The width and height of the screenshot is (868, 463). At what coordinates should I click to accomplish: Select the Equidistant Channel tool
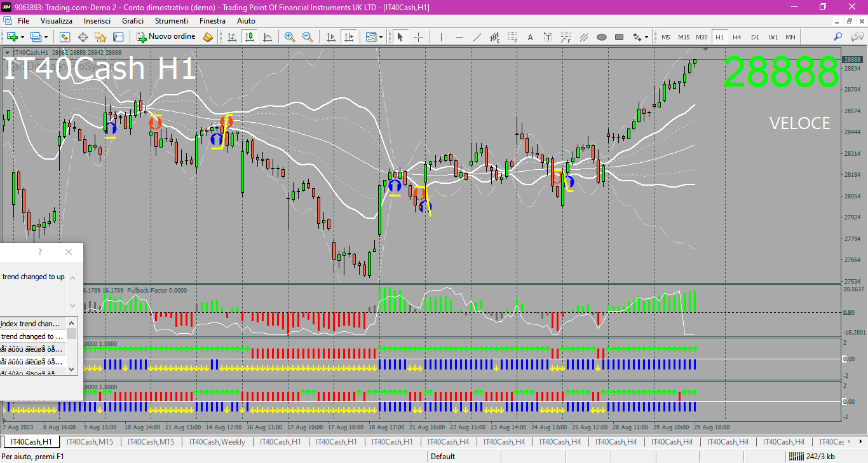click(495, 37)
